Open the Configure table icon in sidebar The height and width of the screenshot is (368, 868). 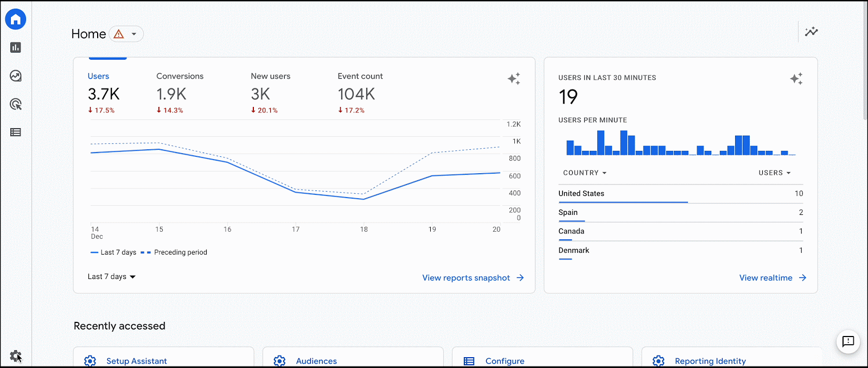click(16, 132)
